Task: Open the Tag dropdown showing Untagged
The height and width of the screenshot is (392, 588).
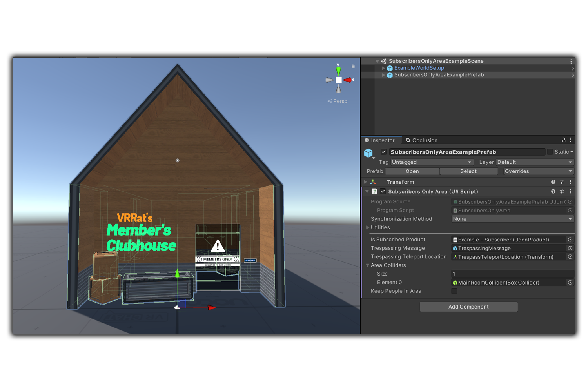Action: [432, 162]
